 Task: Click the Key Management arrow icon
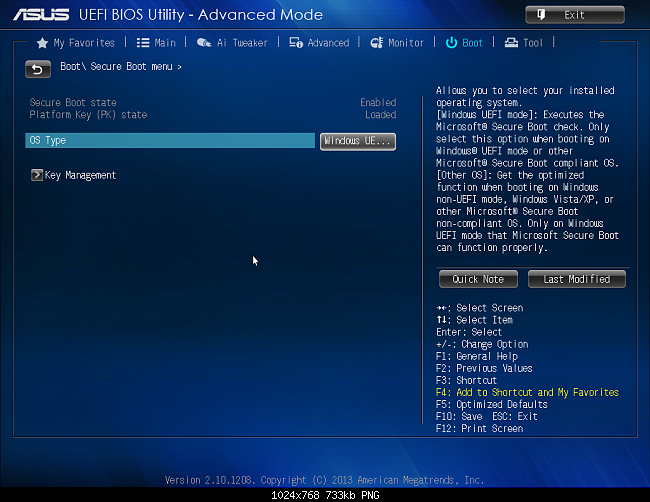click(37, 175)
